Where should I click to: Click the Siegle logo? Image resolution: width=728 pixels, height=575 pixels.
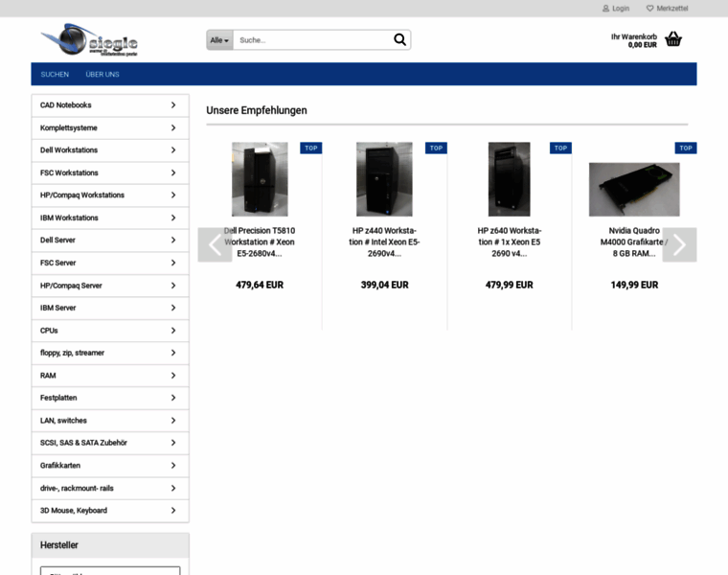(89, 40)
